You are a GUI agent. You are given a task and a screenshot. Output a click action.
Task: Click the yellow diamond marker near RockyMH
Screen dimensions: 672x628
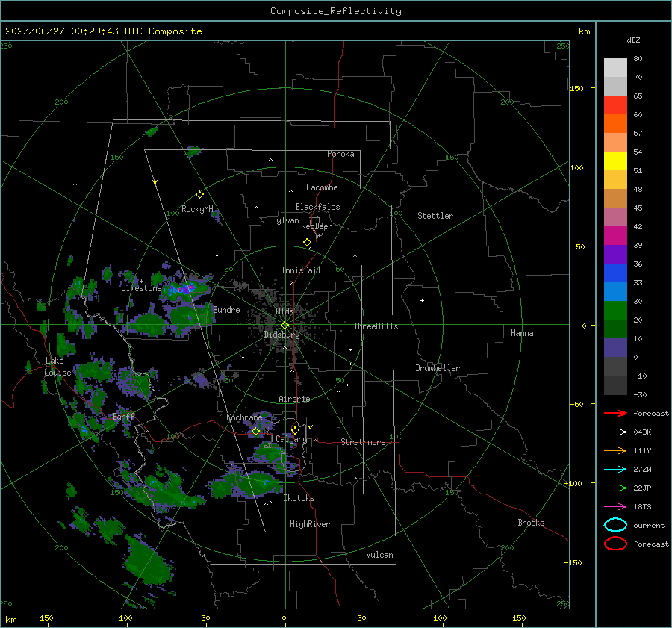(x=199, y=195)
